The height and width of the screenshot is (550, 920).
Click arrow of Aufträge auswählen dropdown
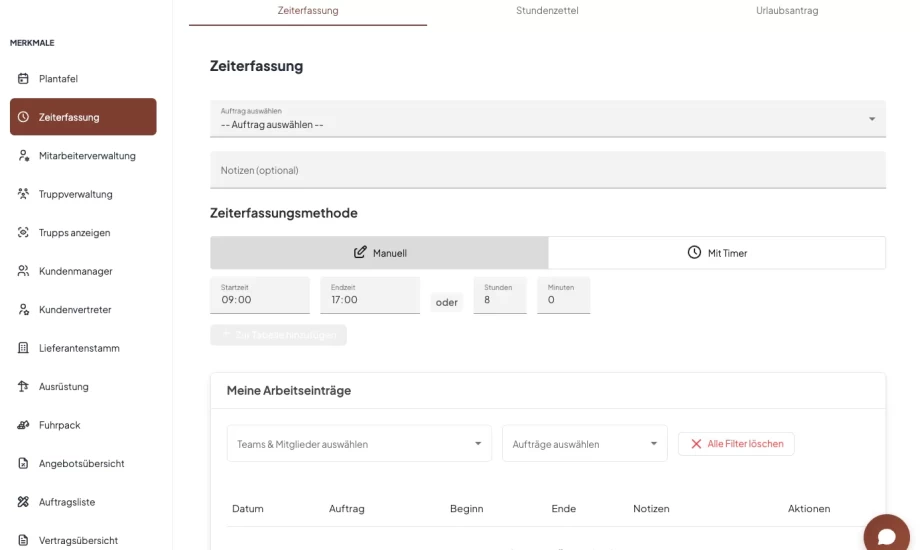click(x=654, y=444)
